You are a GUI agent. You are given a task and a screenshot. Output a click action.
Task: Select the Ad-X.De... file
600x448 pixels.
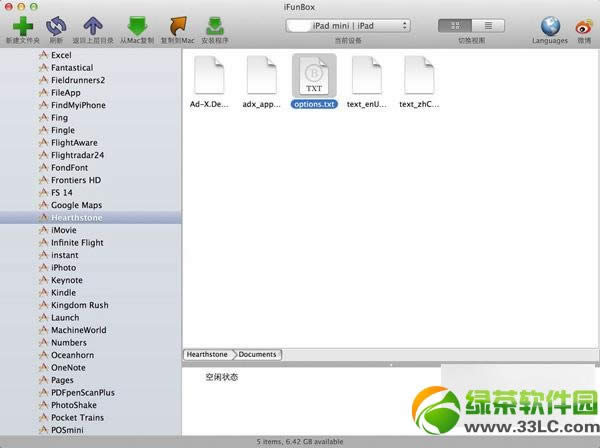(210, 78)
